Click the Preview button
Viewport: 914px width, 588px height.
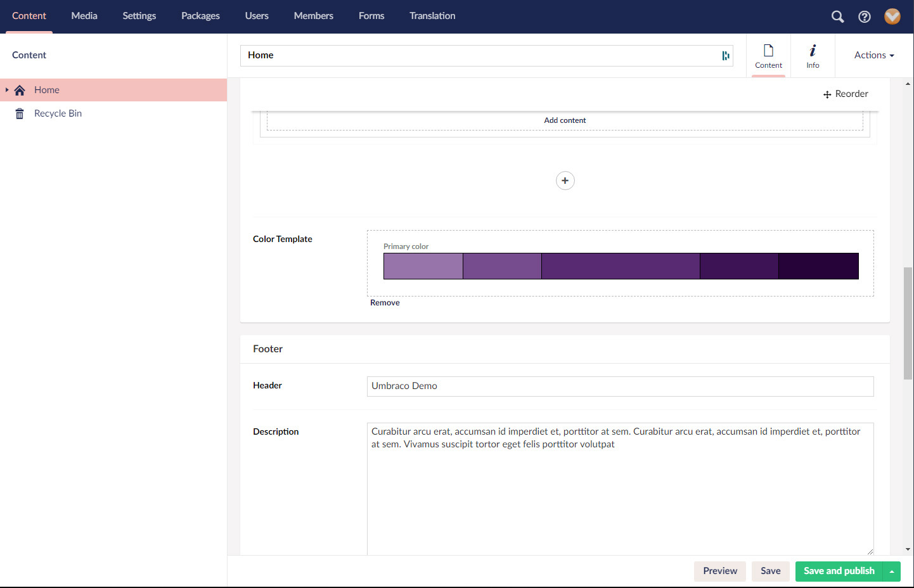[720, 572]
